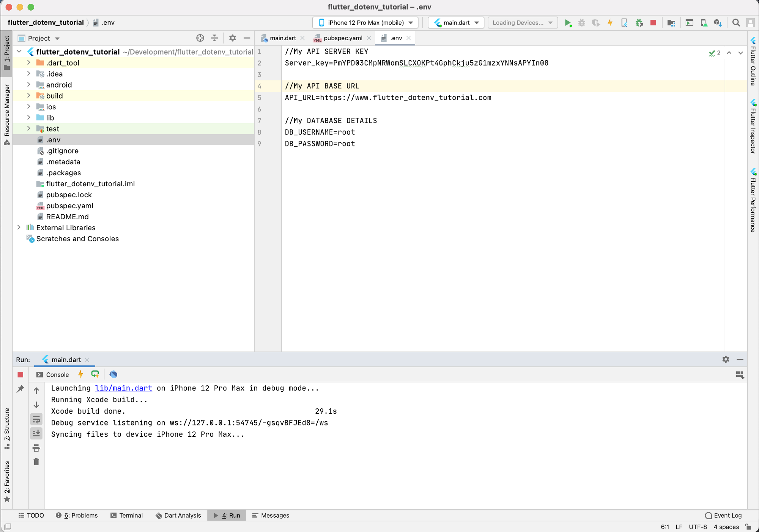The image size is (759, 532).
Task: Click the inspections checkmark widget in editor
Action: click(715, 53)
